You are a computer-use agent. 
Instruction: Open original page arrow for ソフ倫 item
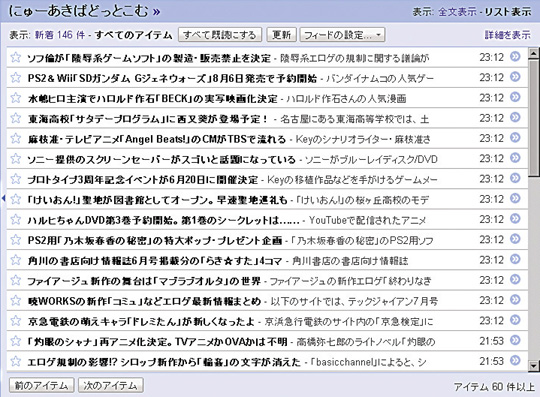tap(515, 56)
